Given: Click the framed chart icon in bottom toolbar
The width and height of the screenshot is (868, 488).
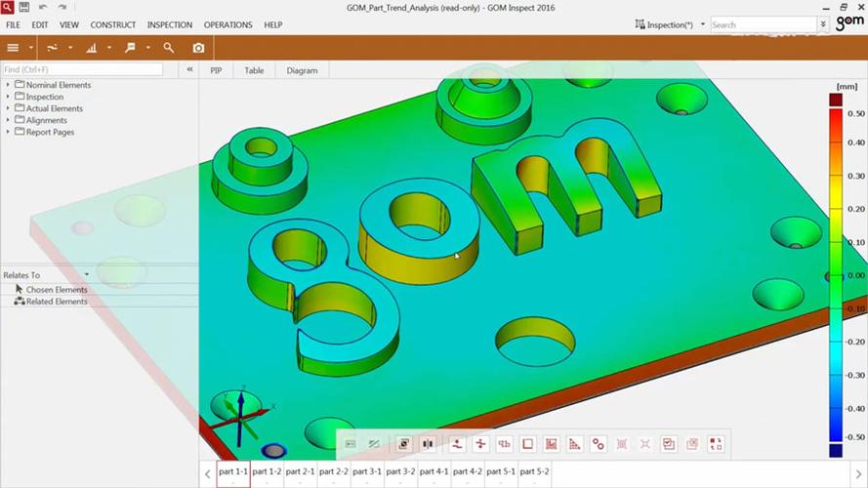Looking at the screenshot, I should click(552, 444).
